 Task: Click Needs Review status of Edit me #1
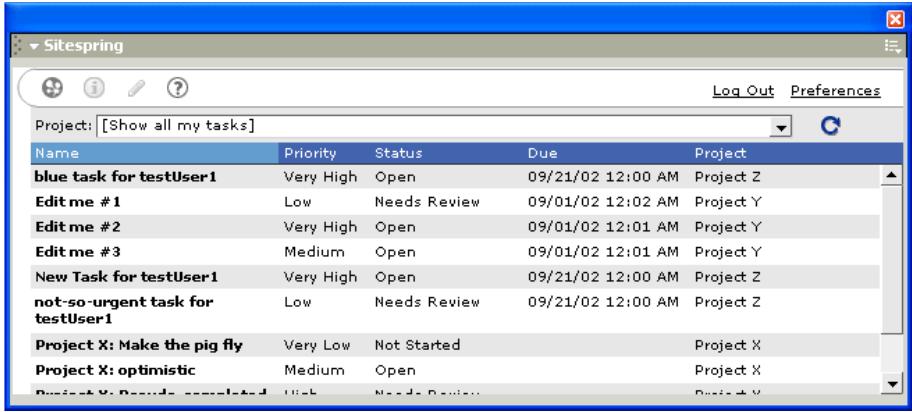pyautogui.click(x=427, y=202)
